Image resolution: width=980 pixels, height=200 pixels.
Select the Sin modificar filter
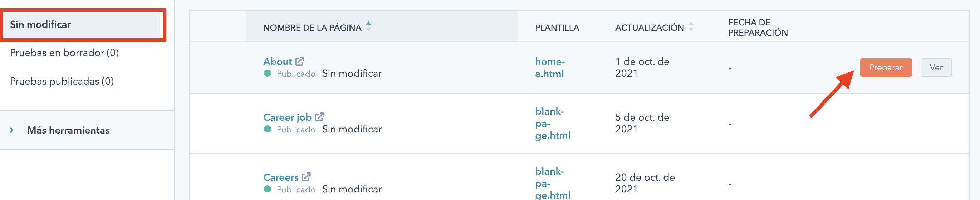(x=40, y=25)
